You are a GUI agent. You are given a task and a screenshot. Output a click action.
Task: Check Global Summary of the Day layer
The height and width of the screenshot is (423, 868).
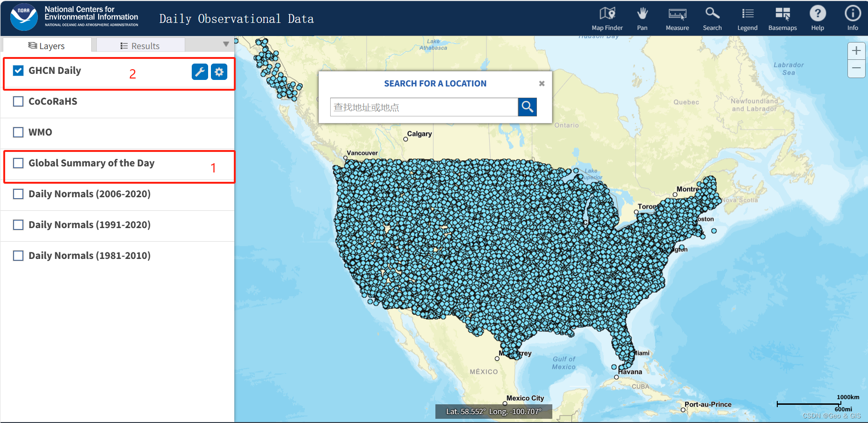click(x=18, y=163)
